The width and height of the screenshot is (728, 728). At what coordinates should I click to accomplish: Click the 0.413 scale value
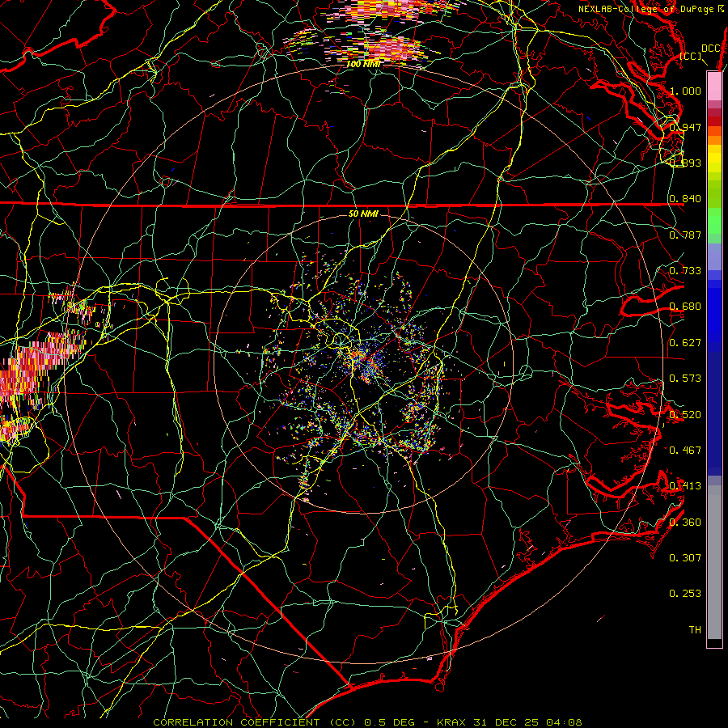click(x=685, y=486)
